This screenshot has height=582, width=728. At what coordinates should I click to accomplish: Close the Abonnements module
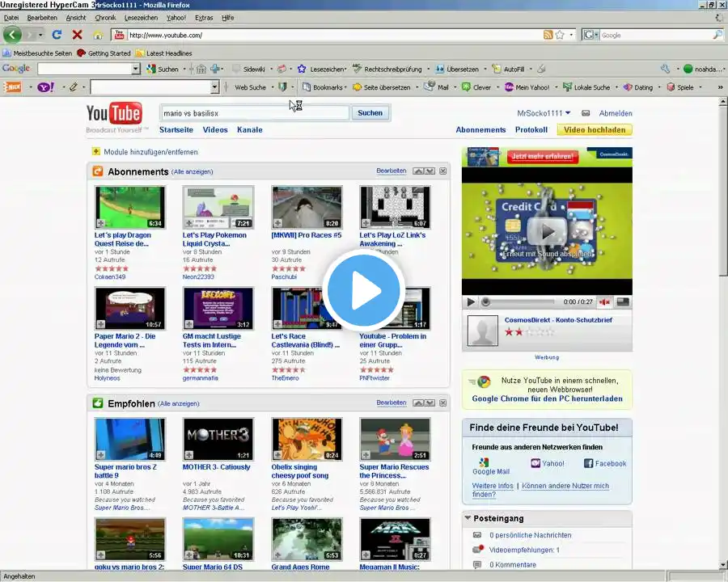(x=443, y=171)
